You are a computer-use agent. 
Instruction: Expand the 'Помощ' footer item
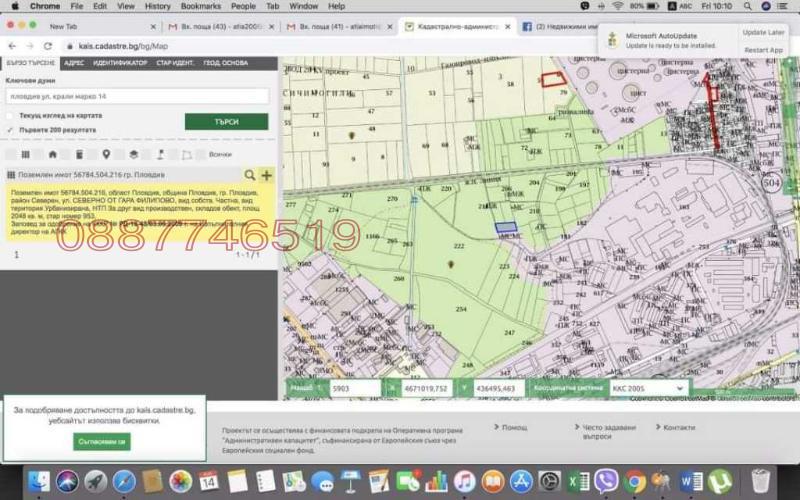pos(513,427)
